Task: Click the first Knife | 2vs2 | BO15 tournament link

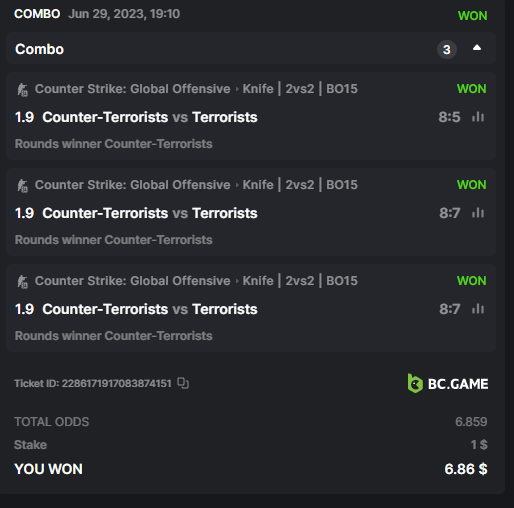Action: coord(300,89)
